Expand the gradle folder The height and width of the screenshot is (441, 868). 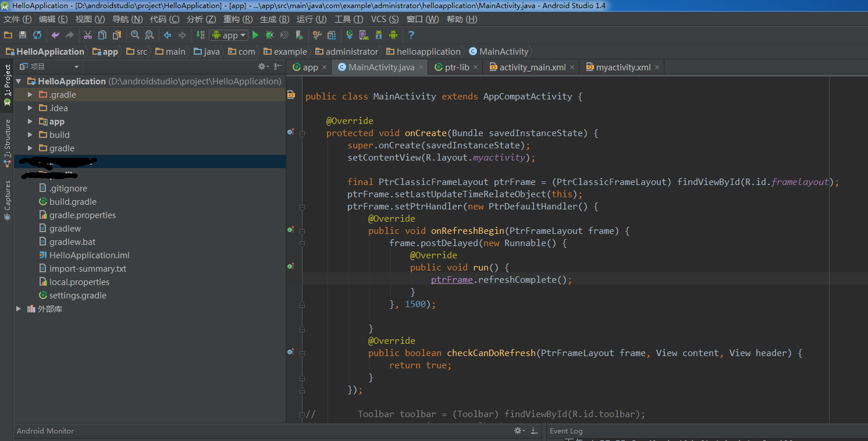pos(30,148)
